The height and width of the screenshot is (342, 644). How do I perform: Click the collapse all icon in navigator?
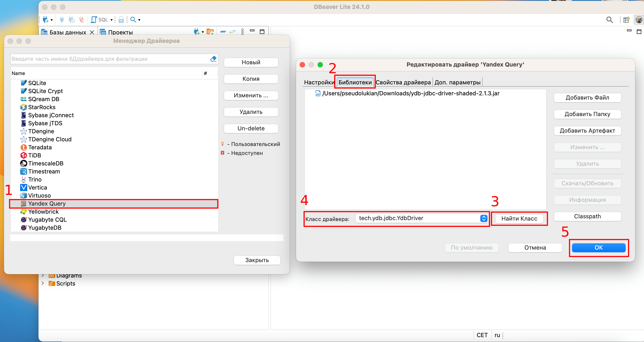tap(223, 31)
